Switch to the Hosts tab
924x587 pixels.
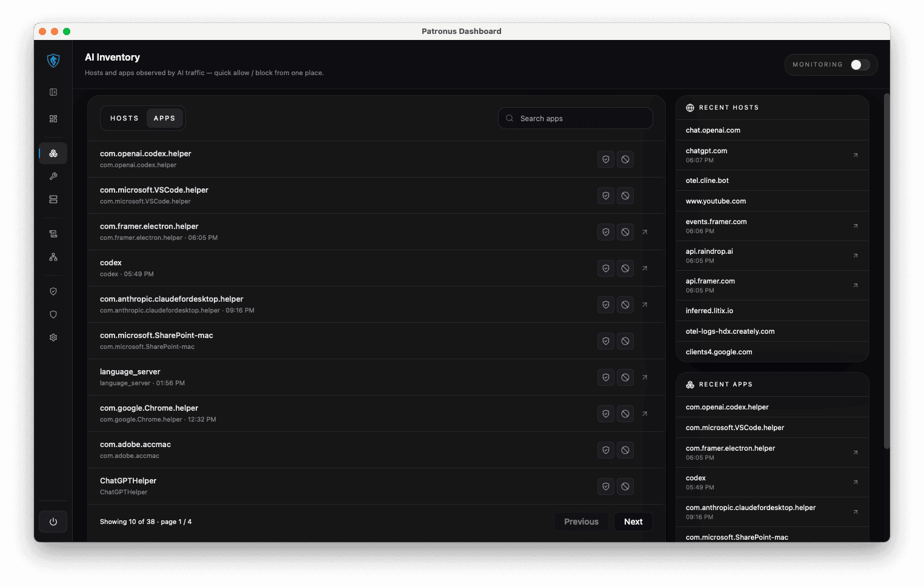124,118
